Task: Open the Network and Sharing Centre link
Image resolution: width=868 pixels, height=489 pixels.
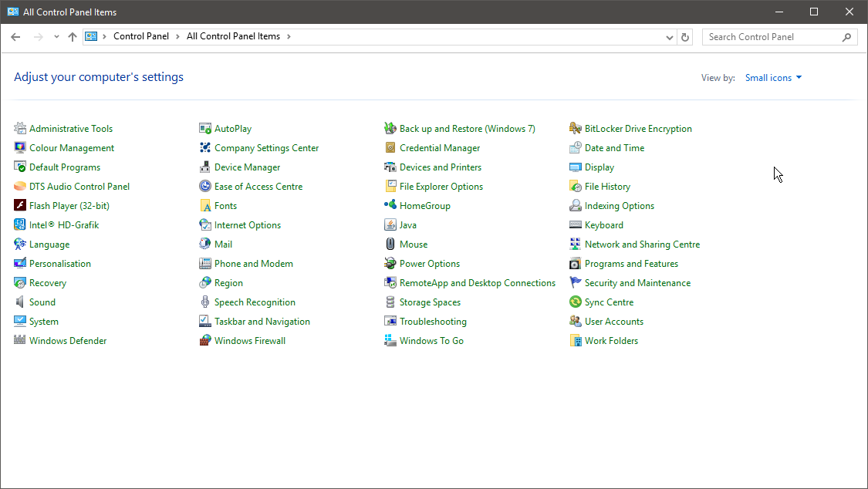Action: pos(642,244)
